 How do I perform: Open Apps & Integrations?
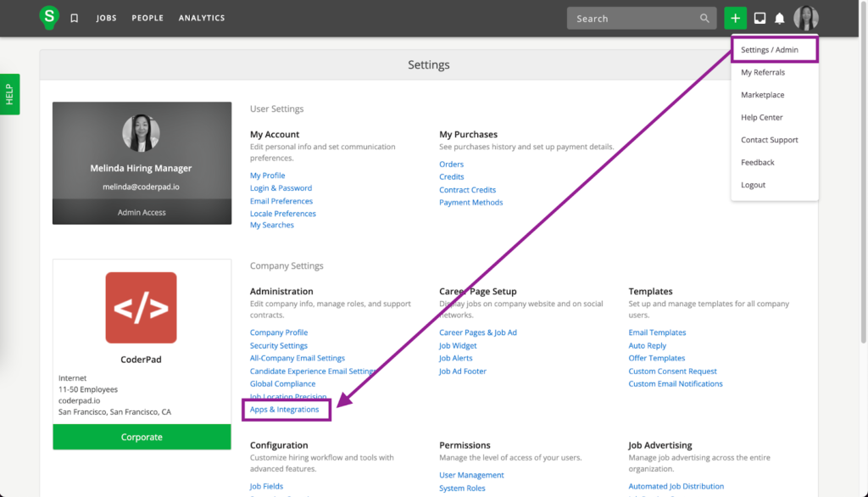tap(286, 409)
